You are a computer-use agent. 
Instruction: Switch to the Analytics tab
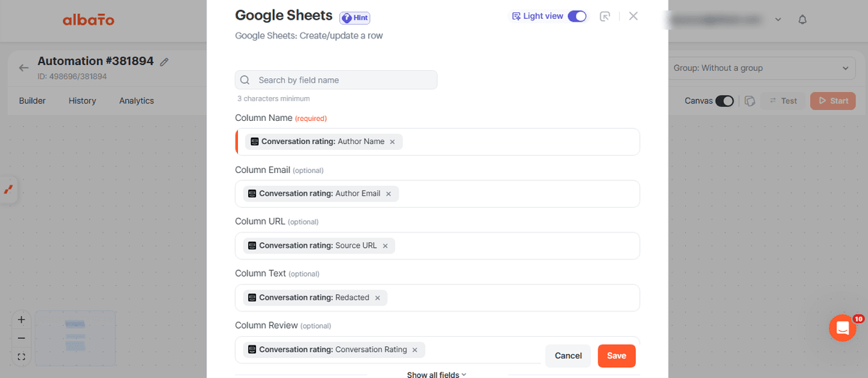(137, 101)
